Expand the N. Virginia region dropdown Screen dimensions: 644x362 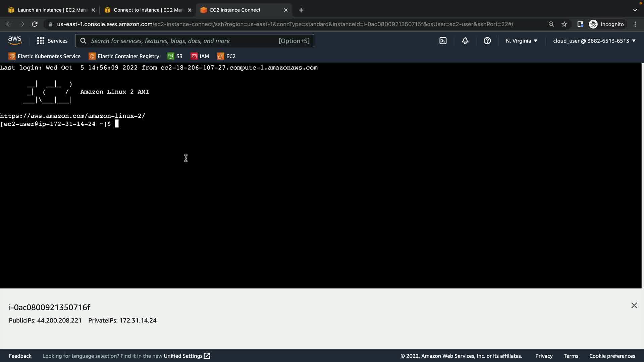(x=521, y=41)
